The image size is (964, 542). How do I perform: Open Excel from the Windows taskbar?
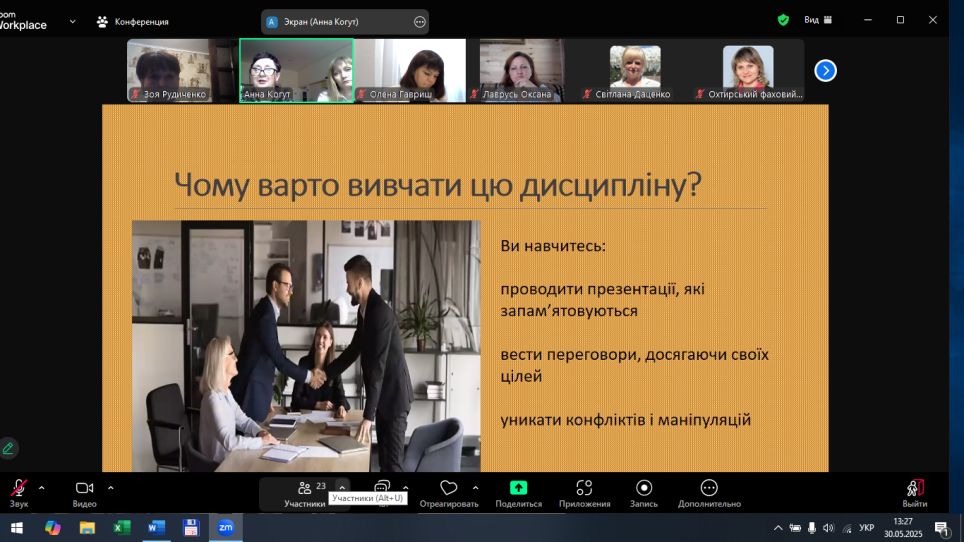coord(122,527)
